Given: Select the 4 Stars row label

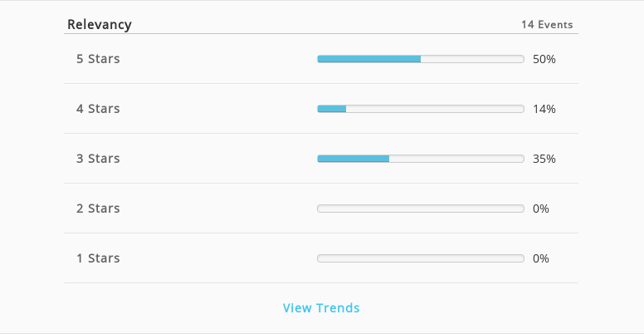Looking at the screenshot, I should (98, 109).
